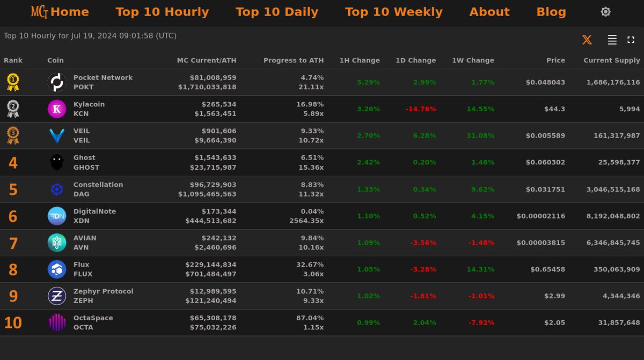
Task: Sort by the 1D Change header
Action: (x=416, y=61)
